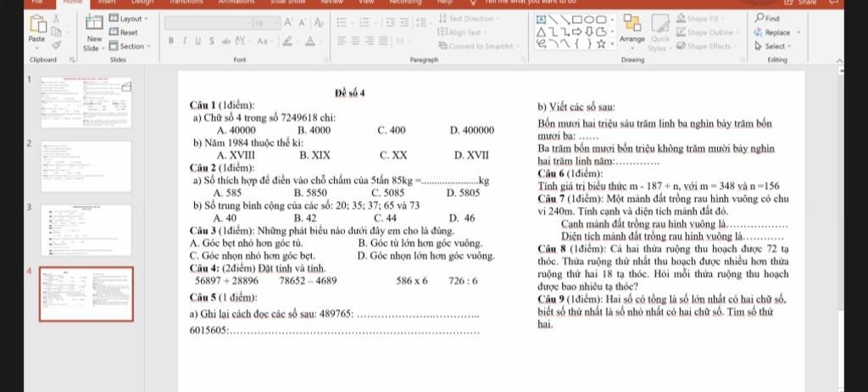Image resolution: width=868 pixels, height=392 pixels.
Task: Click Convert to SmartArt
Action: 479,46
